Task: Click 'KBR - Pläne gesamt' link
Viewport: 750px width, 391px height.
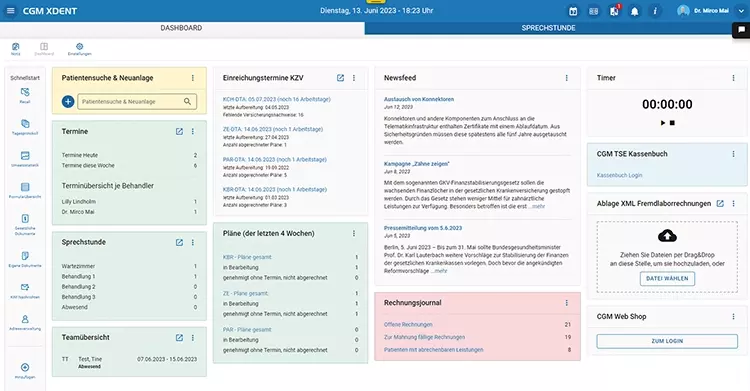Action: 247,257
